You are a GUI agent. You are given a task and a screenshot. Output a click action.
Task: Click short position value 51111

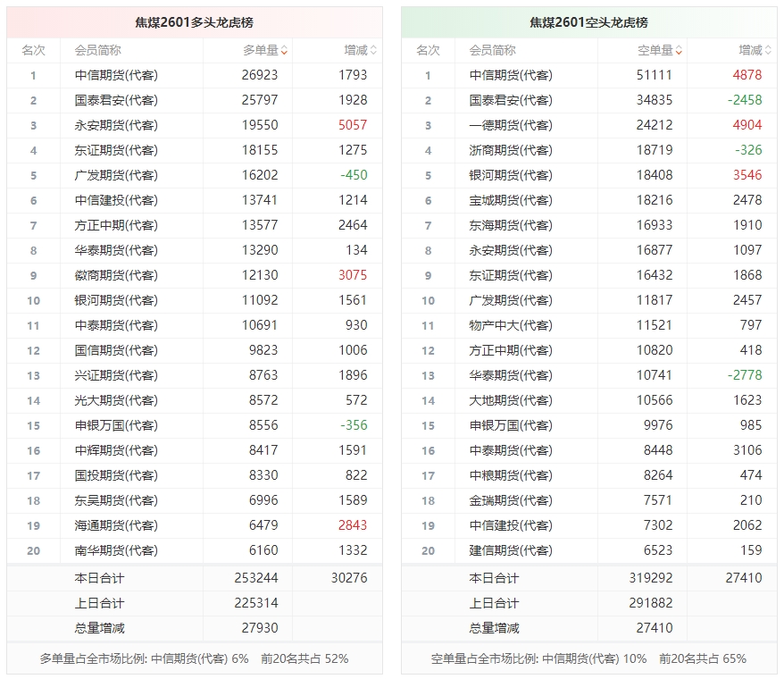click(x=654, y=75)
